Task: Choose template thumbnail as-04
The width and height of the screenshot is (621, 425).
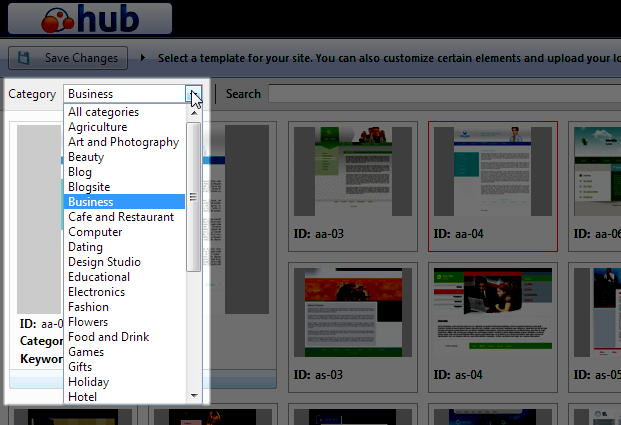Action: coord(491,313)
